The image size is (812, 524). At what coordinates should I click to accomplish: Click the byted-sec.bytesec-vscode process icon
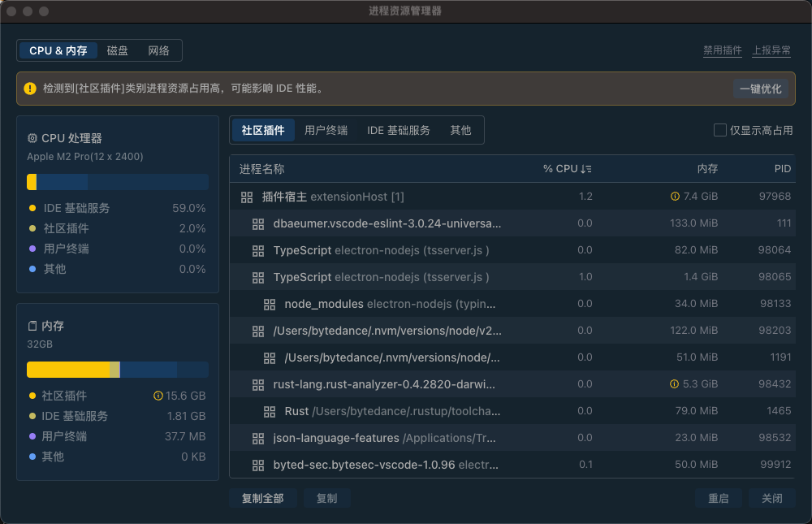(258, 466)
